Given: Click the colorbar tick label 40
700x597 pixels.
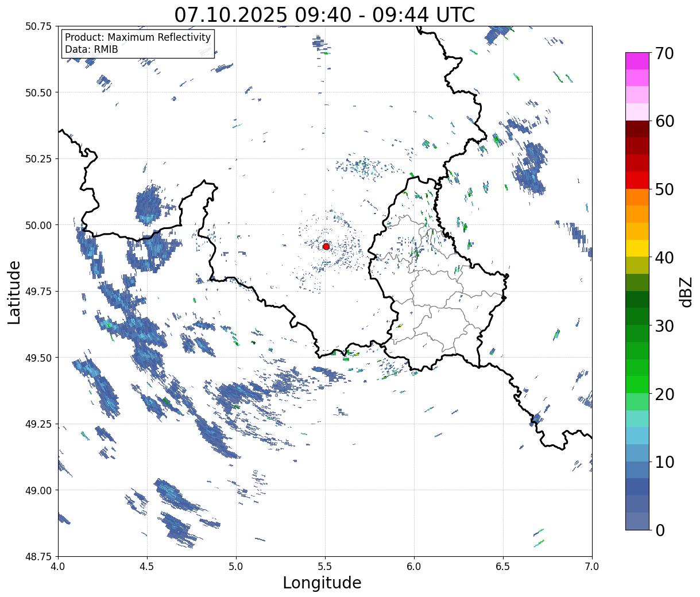Looking at the screenshot, I should [x=665, y=258].
